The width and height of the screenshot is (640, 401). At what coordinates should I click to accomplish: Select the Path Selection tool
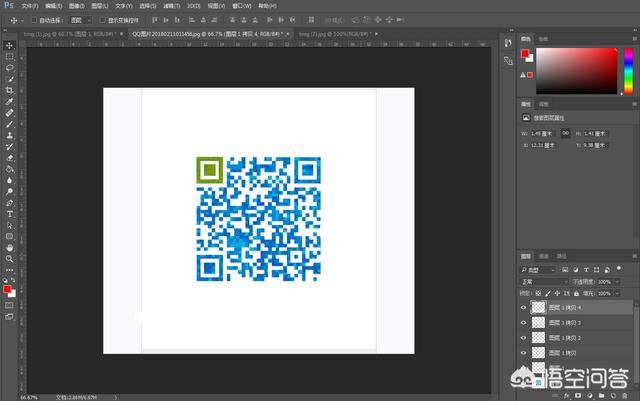pos(9,225)
